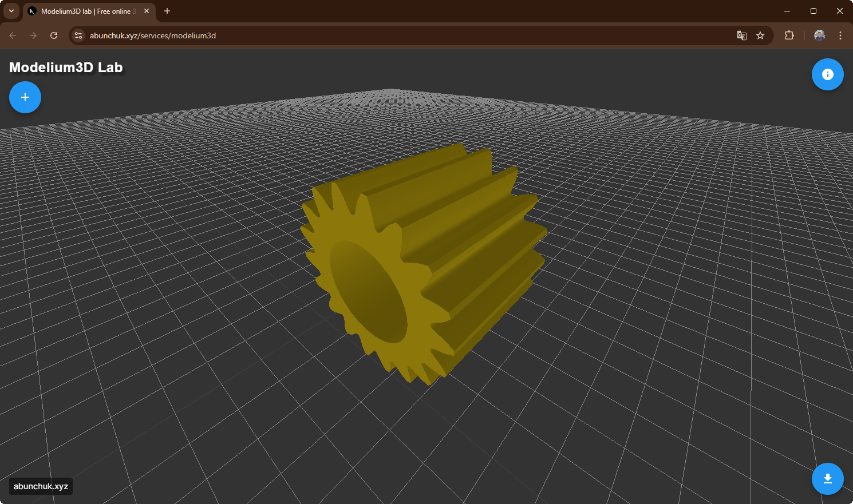
Task: Open the info panel in Modelium3D Lab
Action: pos(827,74)
